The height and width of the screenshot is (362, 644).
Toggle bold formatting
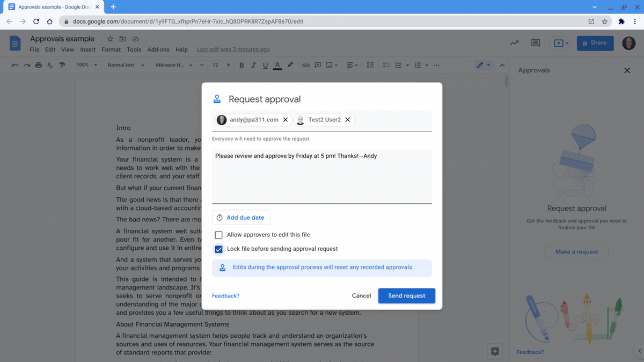point(241,65)
